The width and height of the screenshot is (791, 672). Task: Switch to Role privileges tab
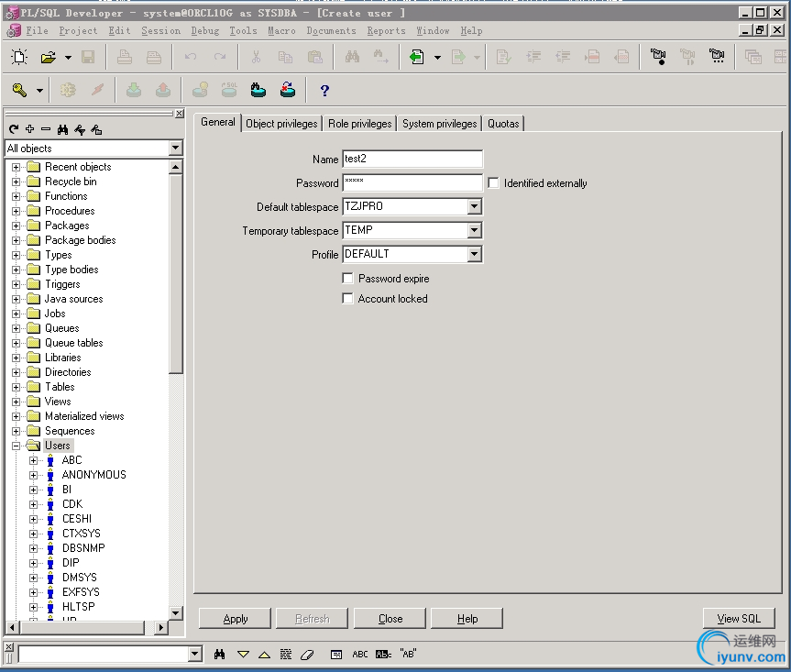click(359, 124)
